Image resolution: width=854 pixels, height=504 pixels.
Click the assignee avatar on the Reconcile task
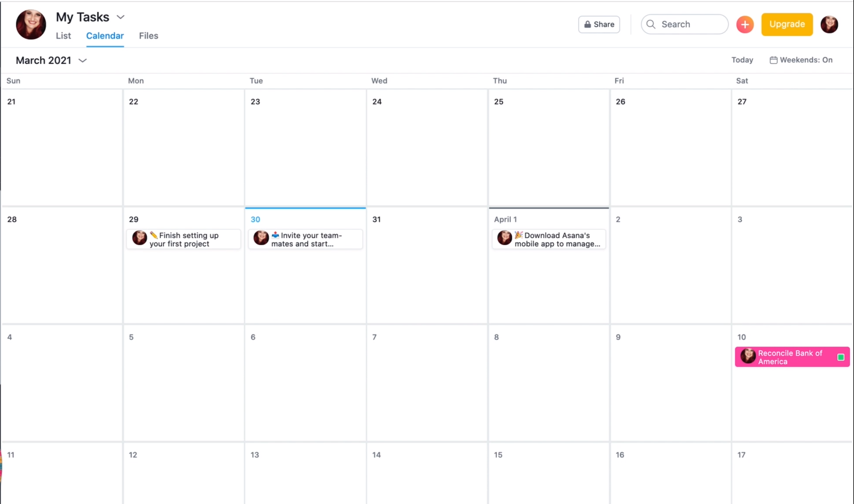click(x=748, y=357)
